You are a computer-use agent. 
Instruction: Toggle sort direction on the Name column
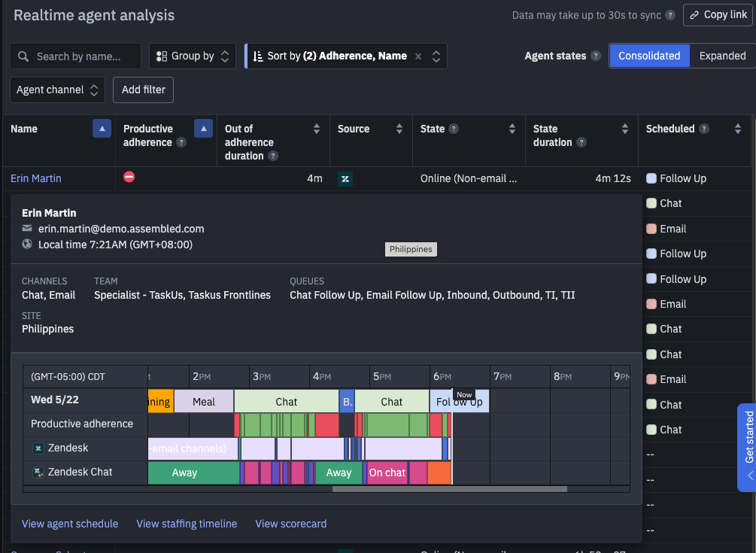point(102,128)
